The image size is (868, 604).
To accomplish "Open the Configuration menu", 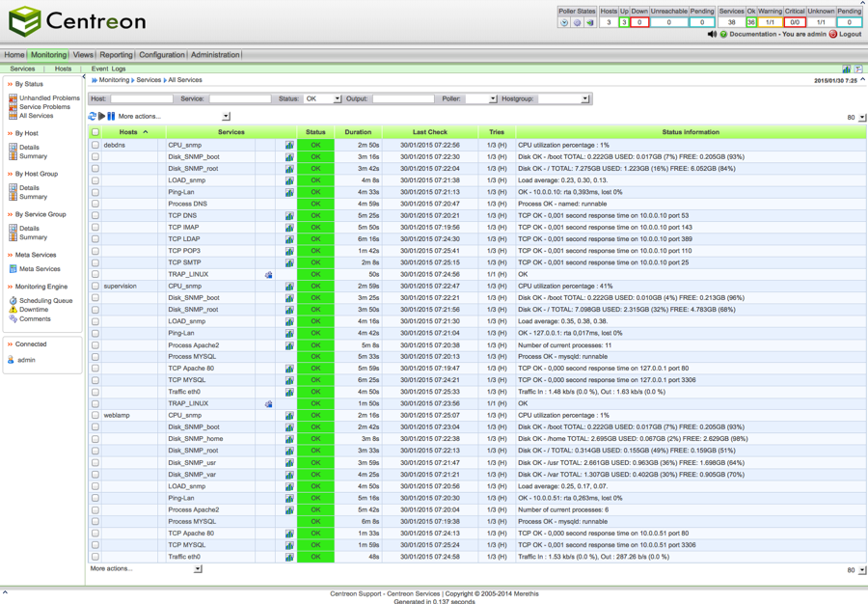I will 161,55.
